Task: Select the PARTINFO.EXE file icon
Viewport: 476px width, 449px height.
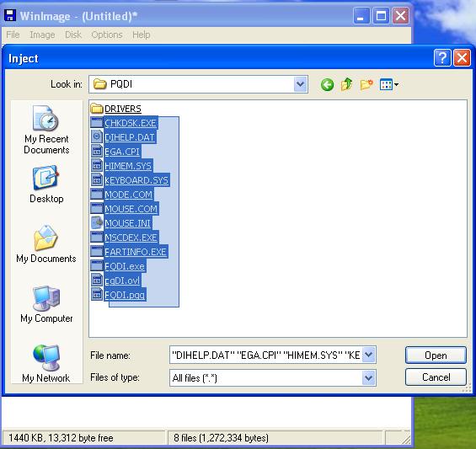Action: 97,251
